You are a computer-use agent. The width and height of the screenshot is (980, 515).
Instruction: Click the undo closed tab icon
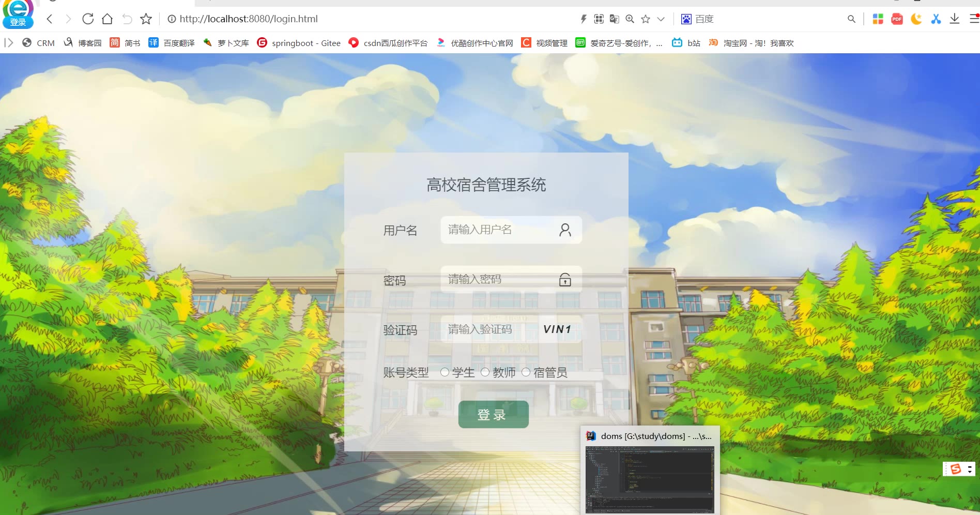[127, 19]
